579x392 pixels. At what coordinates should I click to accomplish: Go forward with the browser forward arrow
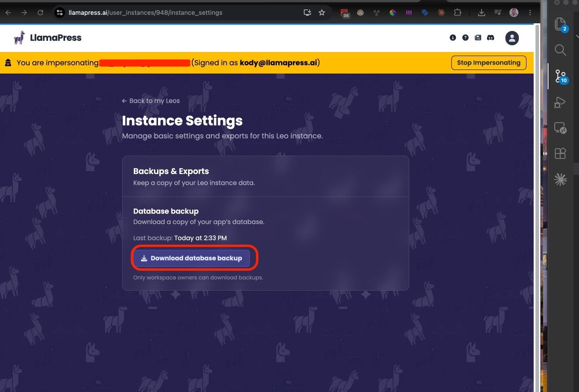pos(24,13)
